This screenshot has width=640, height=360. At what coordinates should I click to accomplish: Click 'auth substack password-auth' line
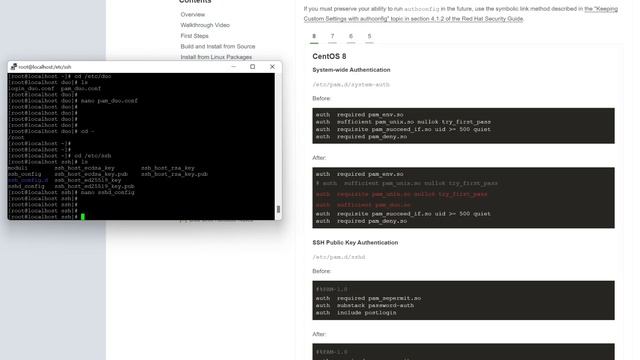click(364, 306)
